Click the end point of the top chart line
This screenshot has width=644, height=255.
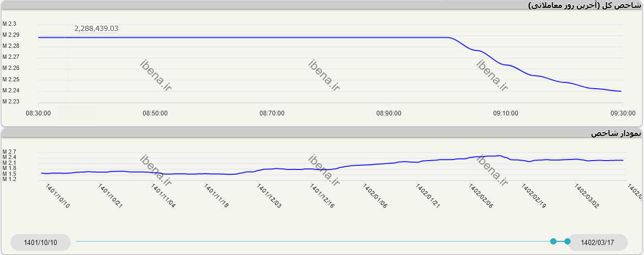[621, 91]
